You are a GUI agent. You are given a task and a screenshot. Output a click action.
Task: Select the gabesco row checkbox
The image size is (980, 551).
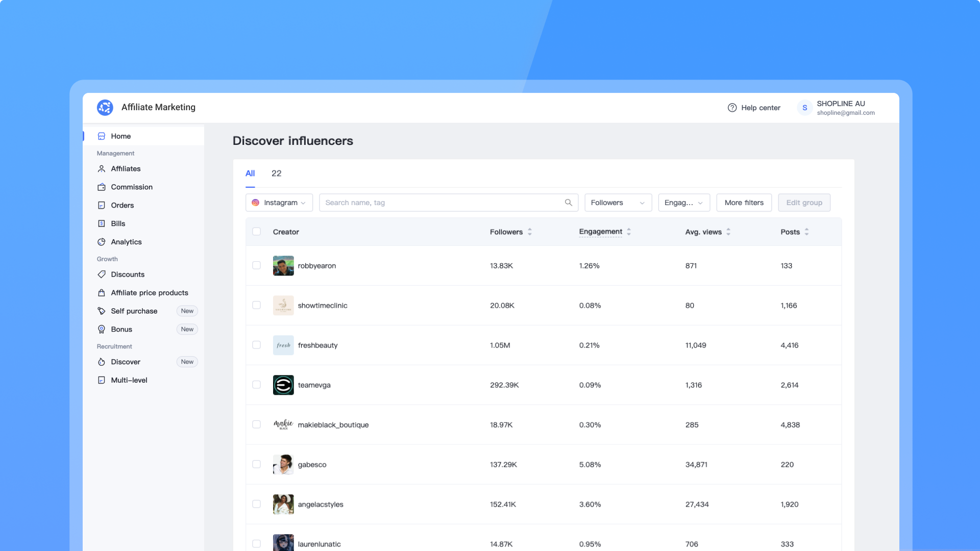[256, 464]
